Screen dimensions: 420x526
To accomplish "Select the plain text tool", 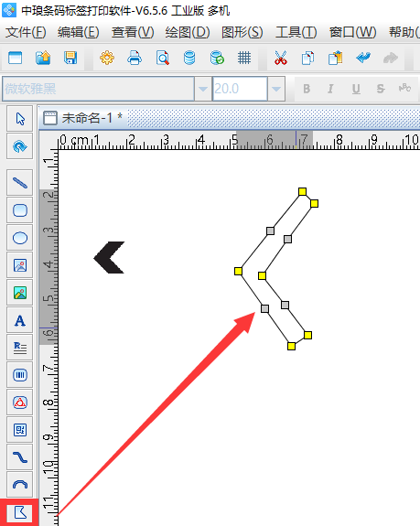I will click(x=20, y=320).
